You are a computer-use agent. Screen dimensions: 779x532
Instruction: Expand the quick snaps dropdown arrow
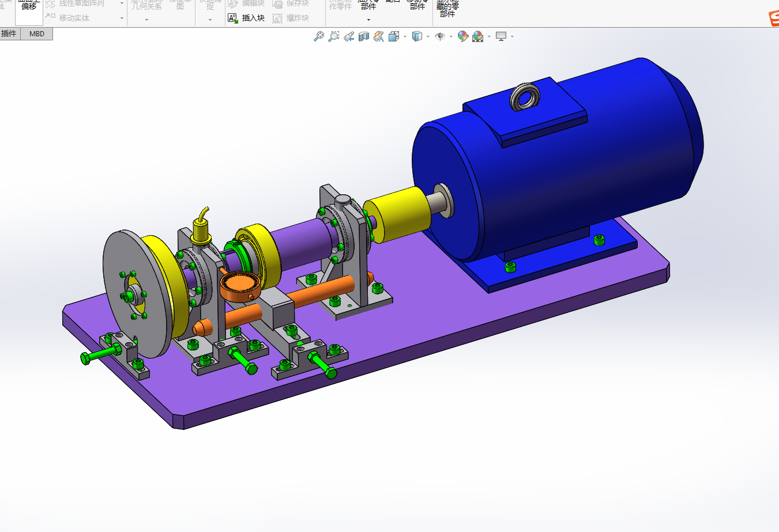click(210, 20)
